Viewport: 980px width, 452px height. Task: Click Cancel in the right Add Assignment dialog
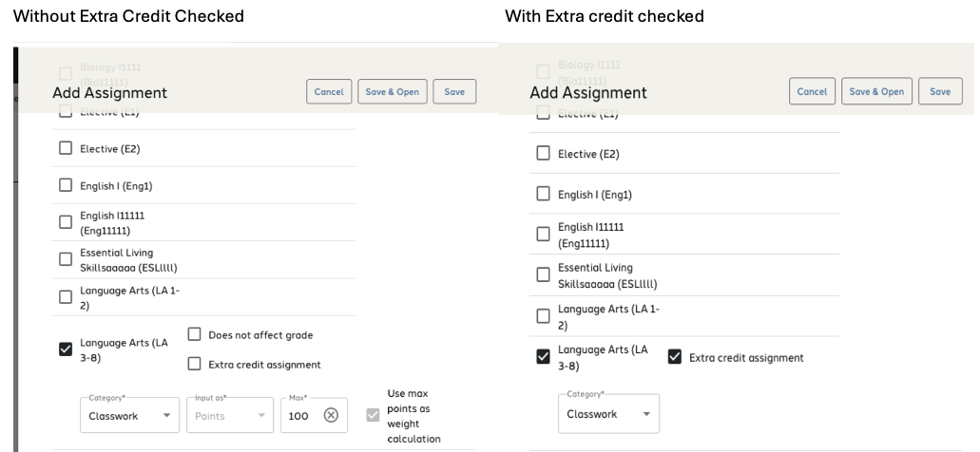click(812, 91)
